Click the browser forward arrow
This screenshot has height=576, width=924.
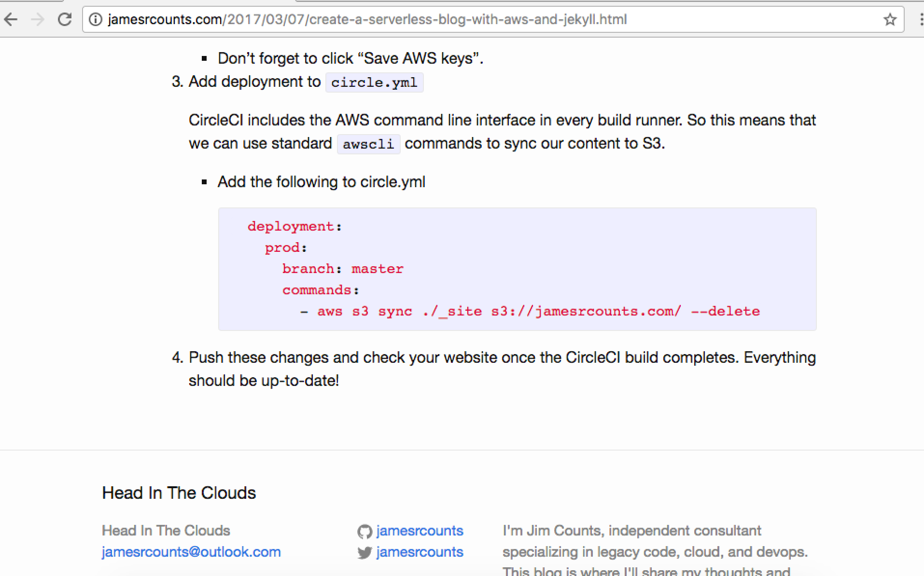tap(38, 19)
